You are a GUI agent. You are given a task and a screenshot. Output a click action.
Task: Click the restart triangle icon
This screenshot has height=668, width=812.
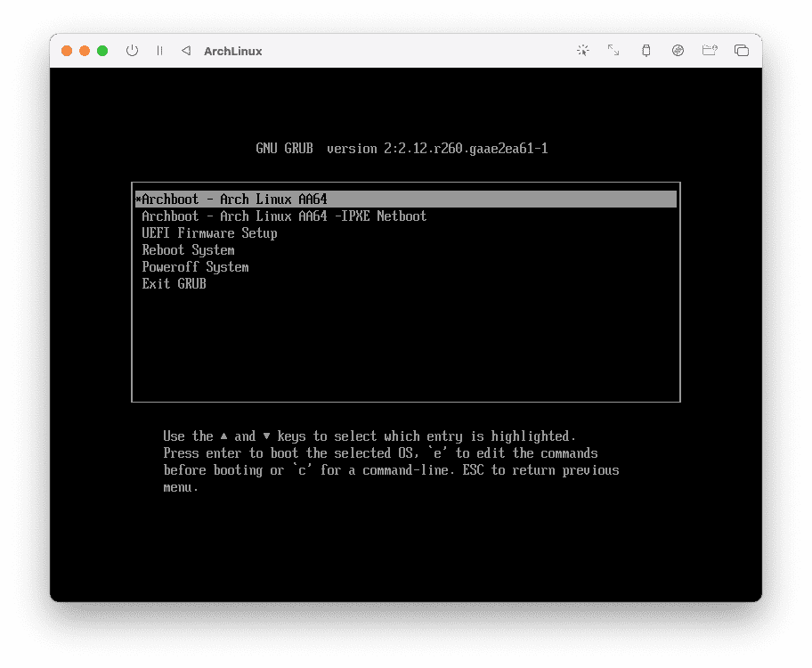pyautogui.click(x=186, y=51)
